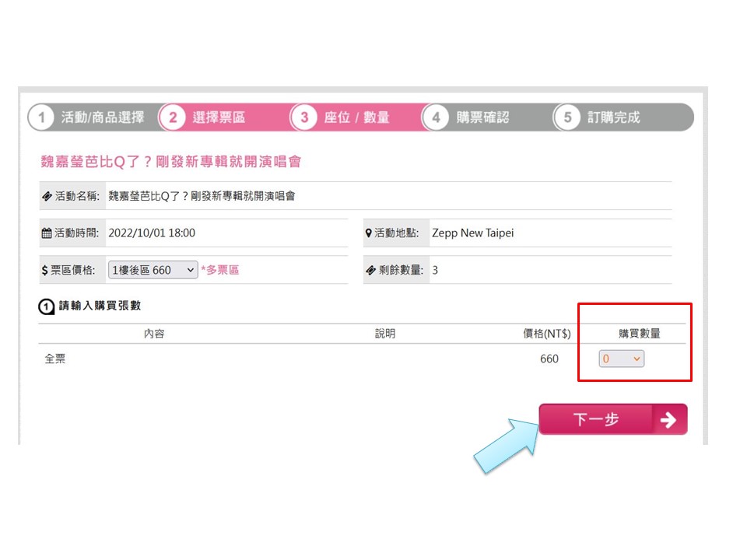
Task: Click the 2022/10/01 18:00 time value
Action: point(152,233)
